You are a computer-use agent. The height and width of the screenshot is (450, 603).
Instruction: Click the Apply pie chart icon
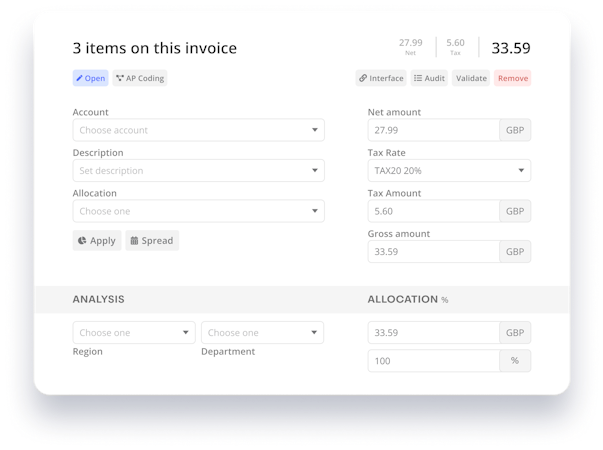(81, 240)
